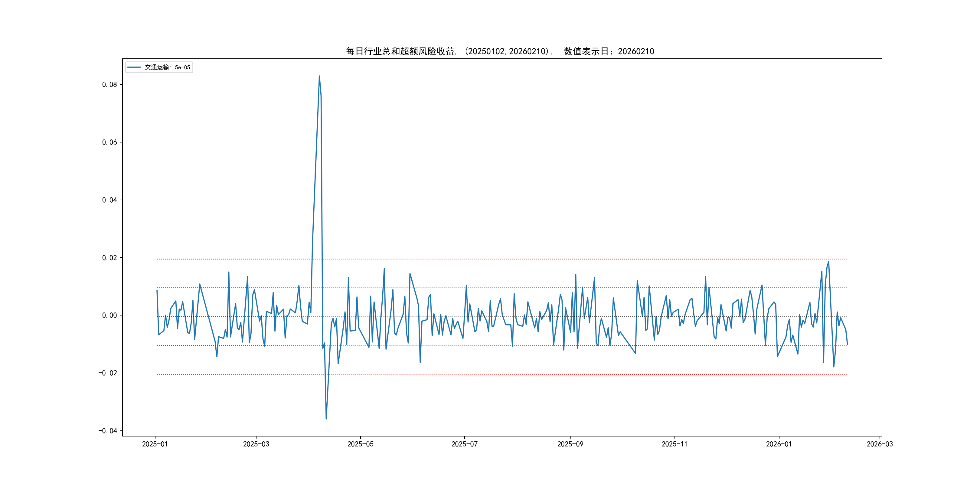The width and height of the screenshot is (980, 490).
Task: Click the 0.06 y-axis tick label
Action: tap(109, 142)
